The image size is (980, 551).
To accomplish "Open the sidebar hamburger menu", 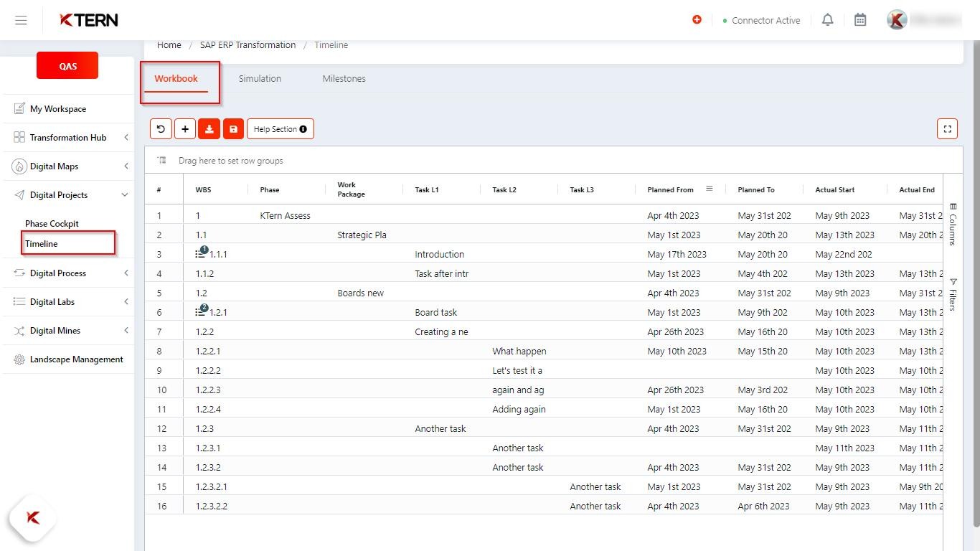I will coord(21,19).
